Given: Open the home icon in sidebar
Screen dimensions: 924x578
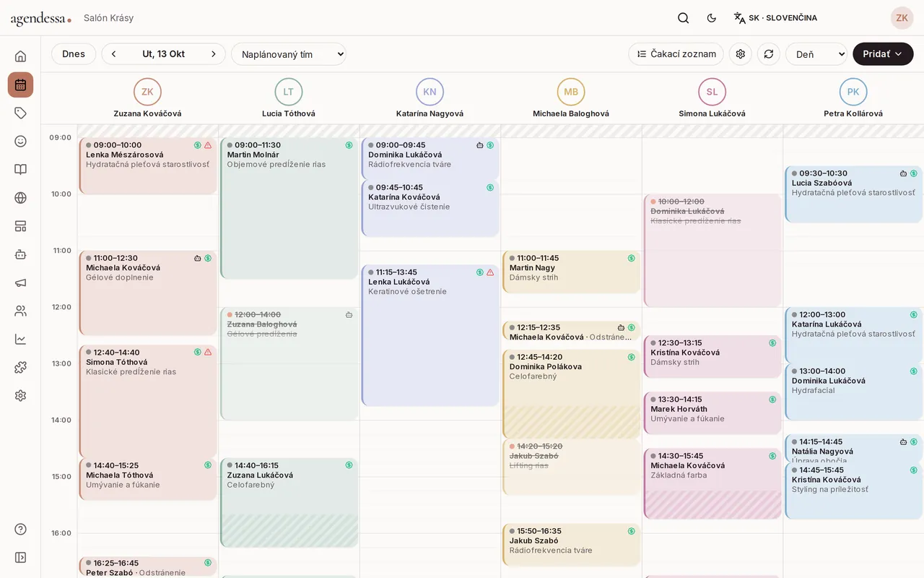Looking at the screenshot, I should (20, 56).
